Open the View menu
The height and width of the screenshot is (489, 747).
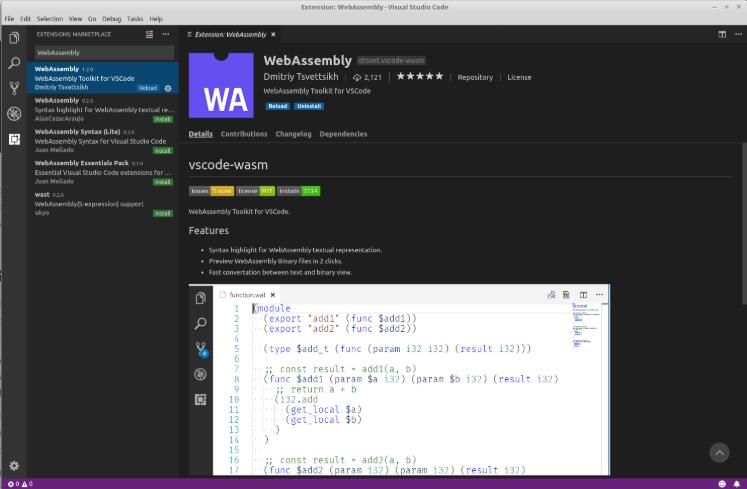click(x=75, y=19)
